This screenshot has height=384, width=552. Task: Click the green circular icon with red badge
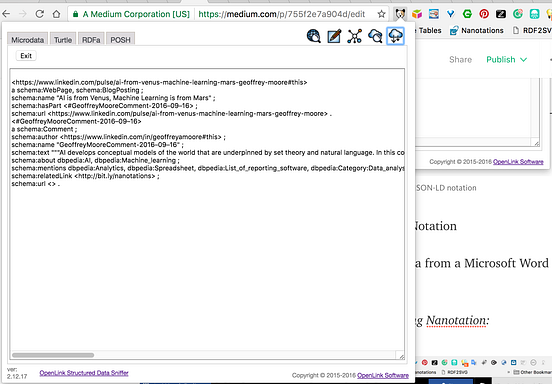518,14
